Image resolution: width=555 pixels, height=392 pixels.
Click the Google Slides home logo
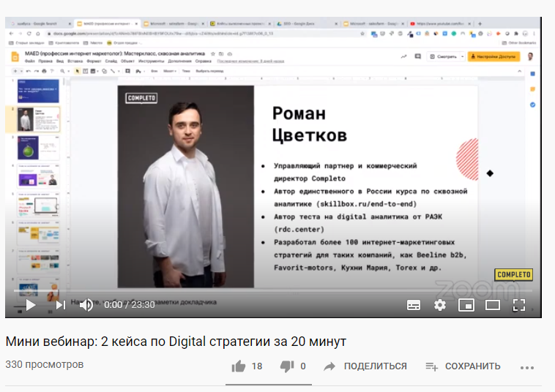tap(15, 57)
